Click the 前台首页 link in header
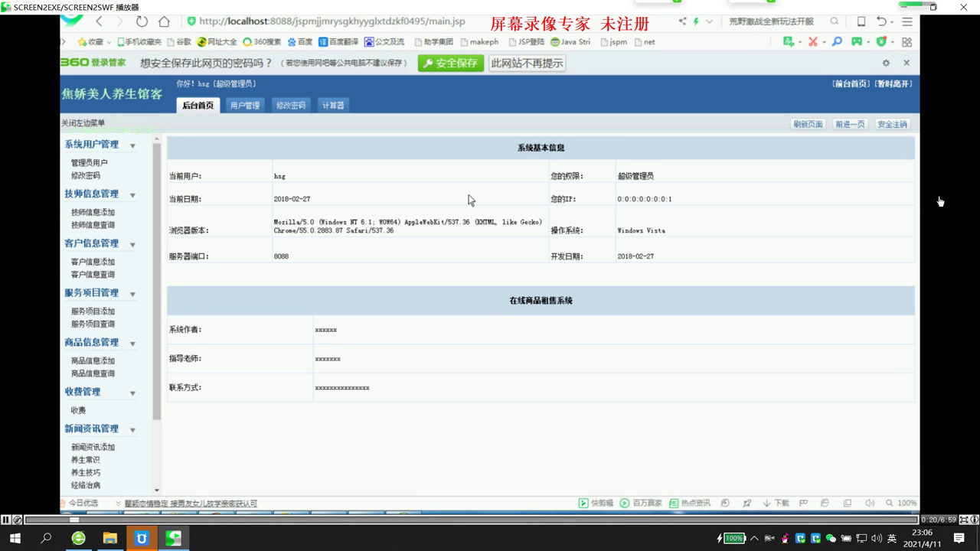The image size is (980, 551). coord(851,83)
